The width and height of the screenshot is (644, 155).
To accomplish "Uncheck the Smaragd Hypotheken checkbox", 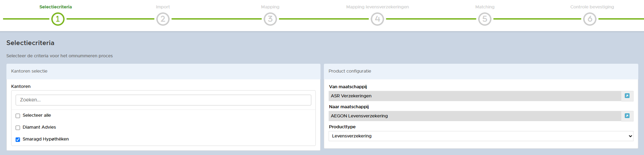I will coord(18,140).
